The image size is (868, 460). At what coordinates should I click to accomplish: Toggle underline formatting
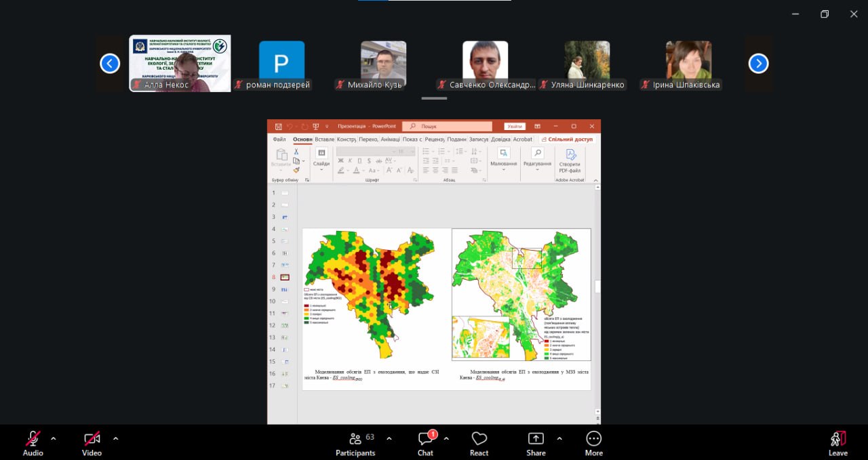tap(359, 161)
